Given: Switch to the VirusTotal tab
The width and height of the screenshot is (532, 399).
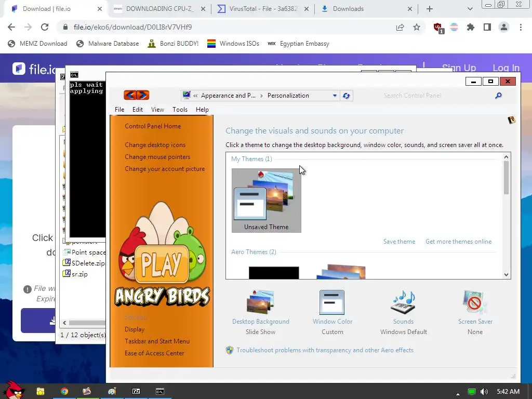Looking at the screenshot, I should 262,9.
